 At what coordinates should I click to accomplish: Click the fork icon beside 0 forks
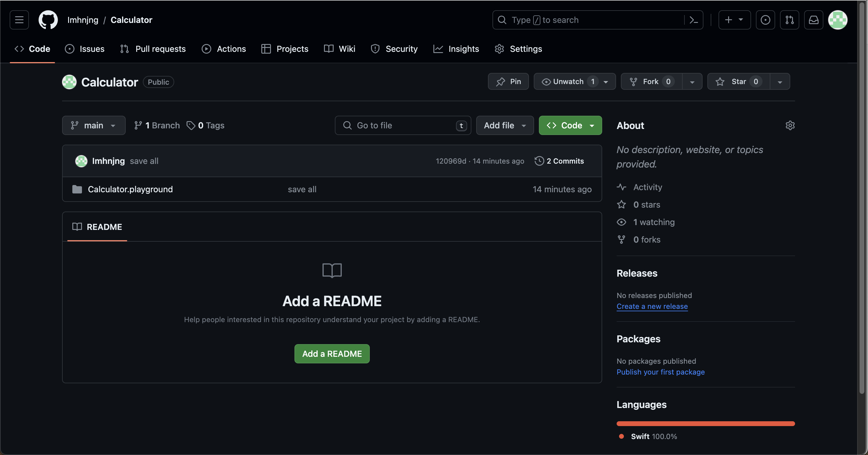pyautogui.click(x=621, y=240)
